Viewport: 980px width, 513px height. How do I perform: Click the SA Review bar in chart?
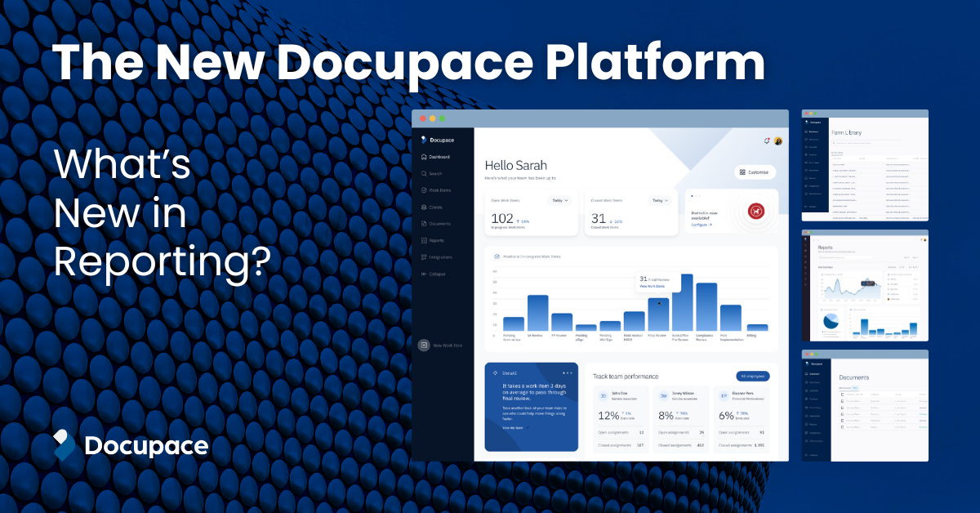[537, 313]
